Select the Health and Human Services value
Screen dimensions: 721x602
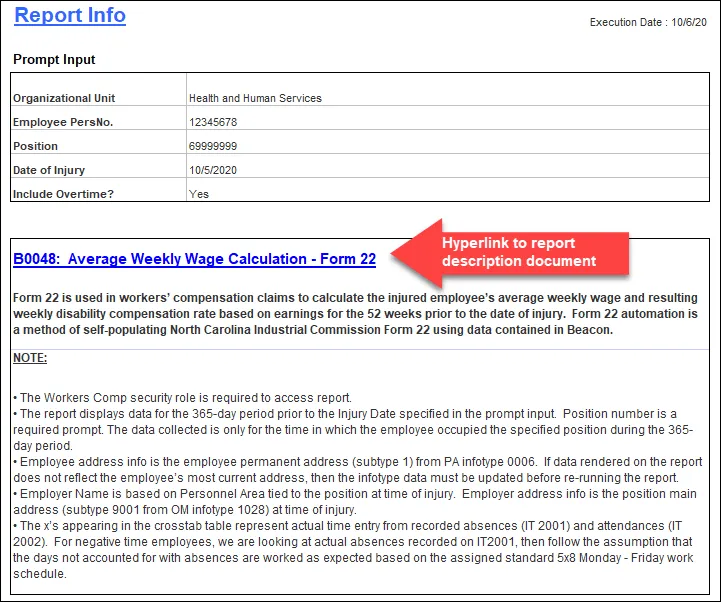(255, 98)
